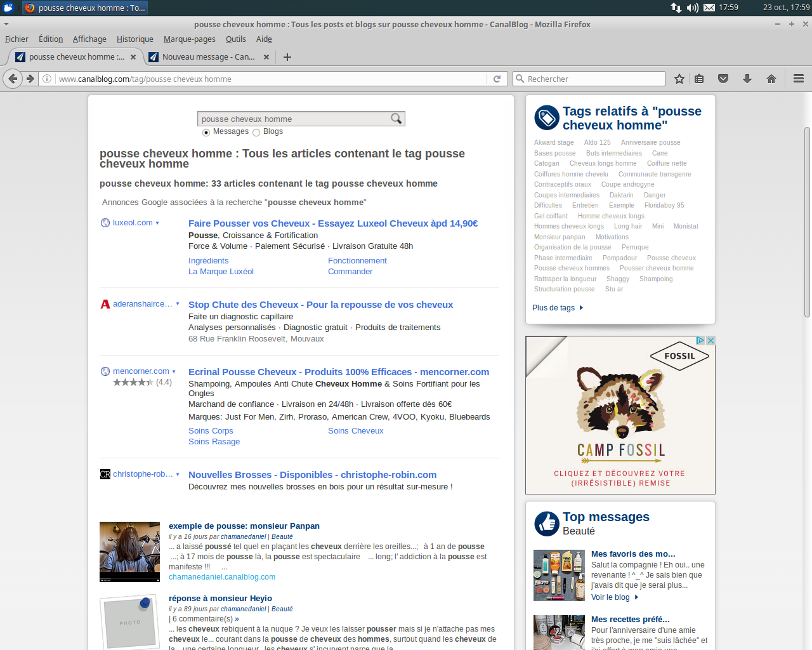Click the 'Pompadour' tag
The height and width of the screenshot is (650, 812).
[620, 258]
